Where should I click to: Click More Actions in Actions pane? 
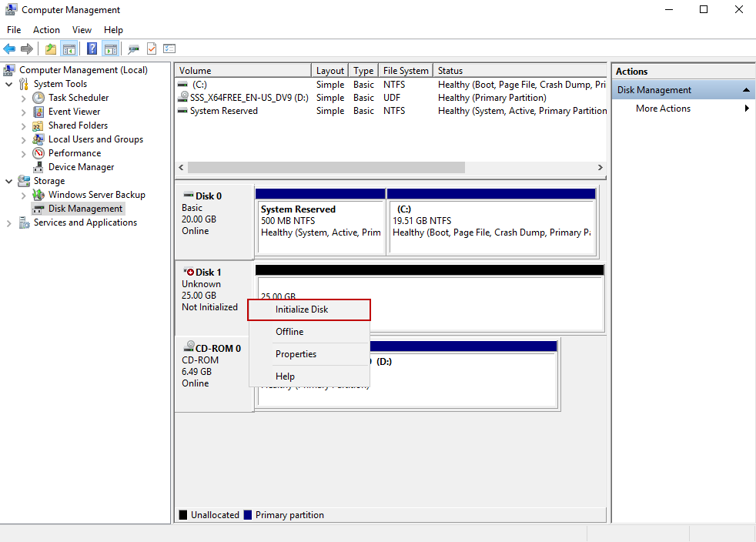pos(663,109)
